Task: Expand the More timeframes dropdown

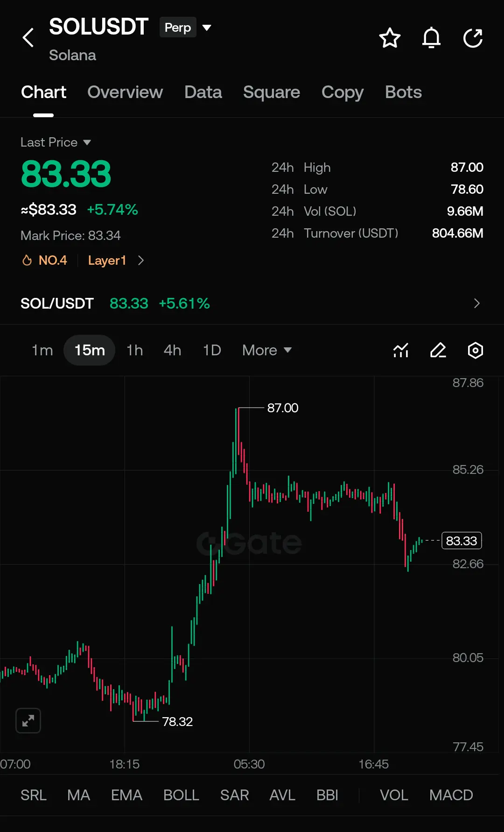Action: click(x=267, y=350)
